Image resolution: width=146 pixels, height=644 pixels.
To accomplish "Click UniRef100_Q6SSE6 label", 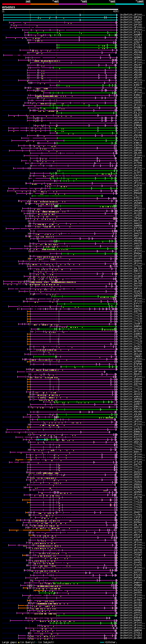I will point(131,603).
